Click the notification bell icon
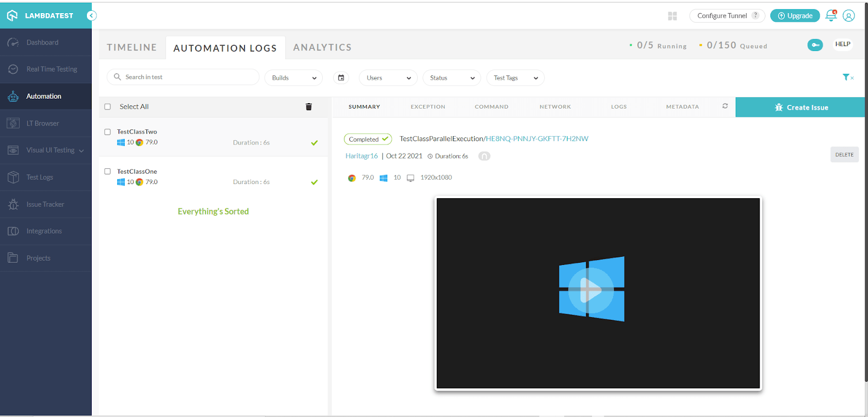The width and height of the screenshot is (868, 417). coord(831,16)
